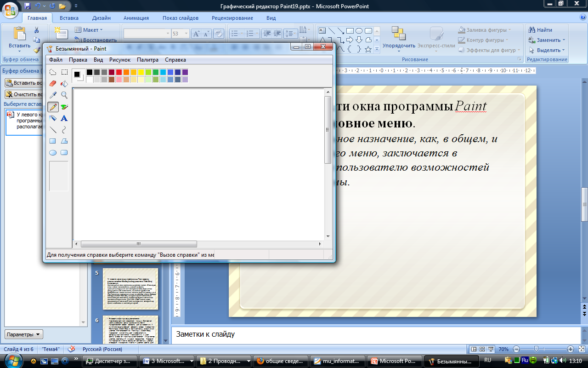The width and height of the screenshot is (588, 368).
Task: Select the Ellipse shape tool in Paint
Action: tap(53, 153)
